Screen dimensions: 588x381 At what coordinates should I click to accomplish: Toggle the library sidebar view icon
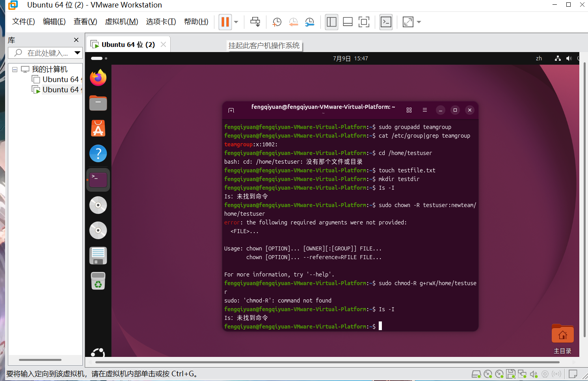point(331,22)
